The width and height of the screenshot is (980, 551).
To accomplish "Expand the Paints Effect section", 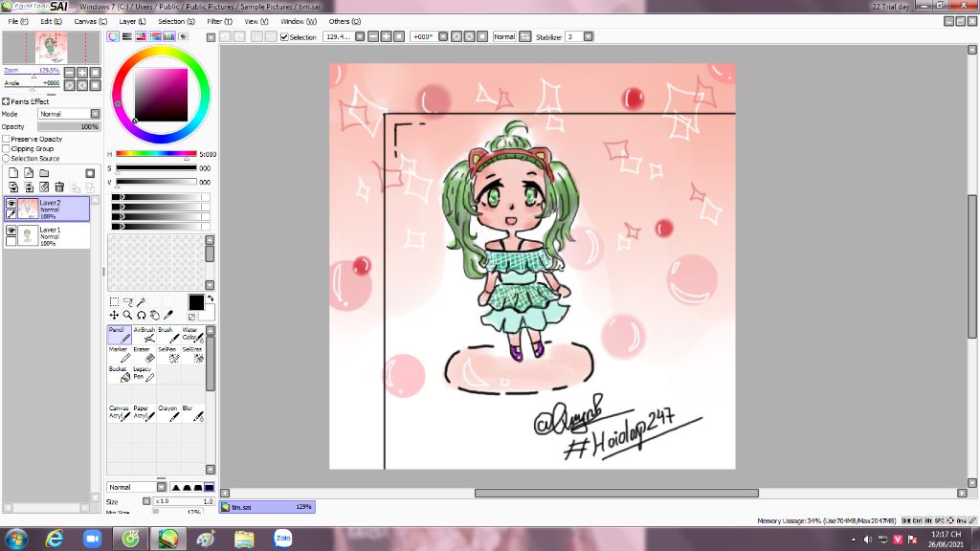I will coord(6,101).
